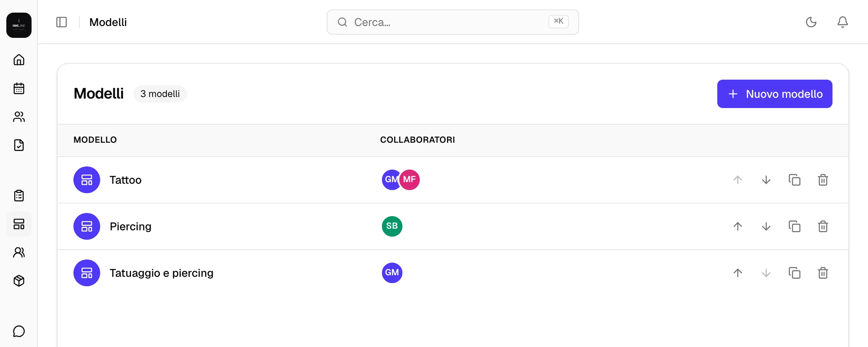Click the Inkline logo in sidebar
The height and width of the screenshot is (347, 868).
pyautogui.click(x=19, y=25)
